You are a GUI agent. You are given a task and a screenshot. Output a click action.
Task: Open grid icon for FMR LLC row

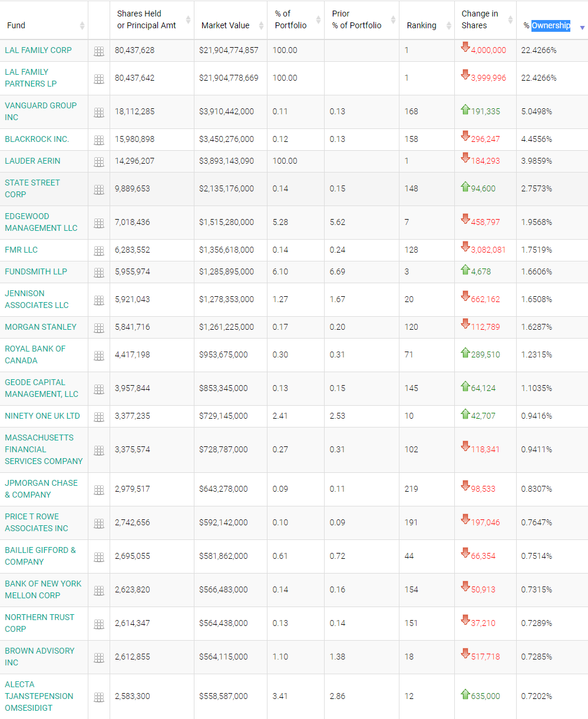pyautogui.click(x=99, y=251)
